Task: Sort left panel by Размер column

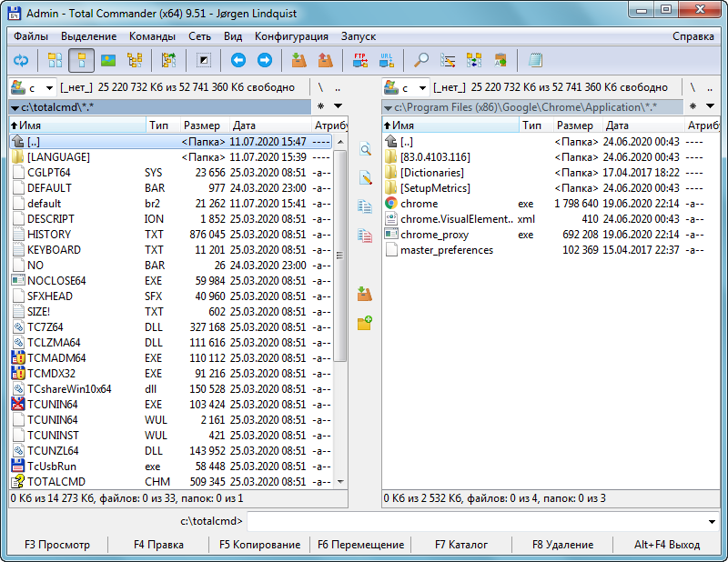Action: click(205, 125)
